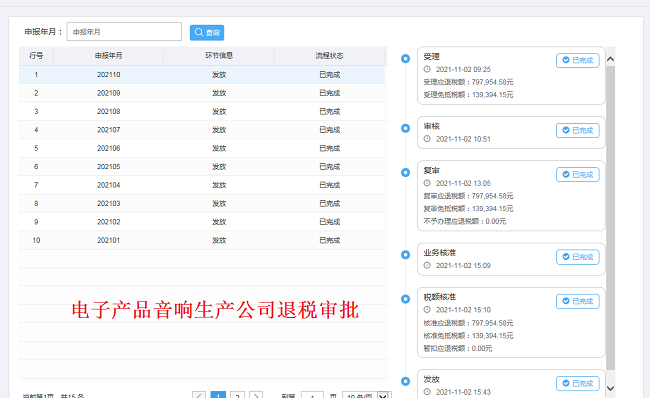This screenshot has width=650, height=398.
Task: Click 核准应退税额 797,954.58元 line
Action: [x=468, y=323]
